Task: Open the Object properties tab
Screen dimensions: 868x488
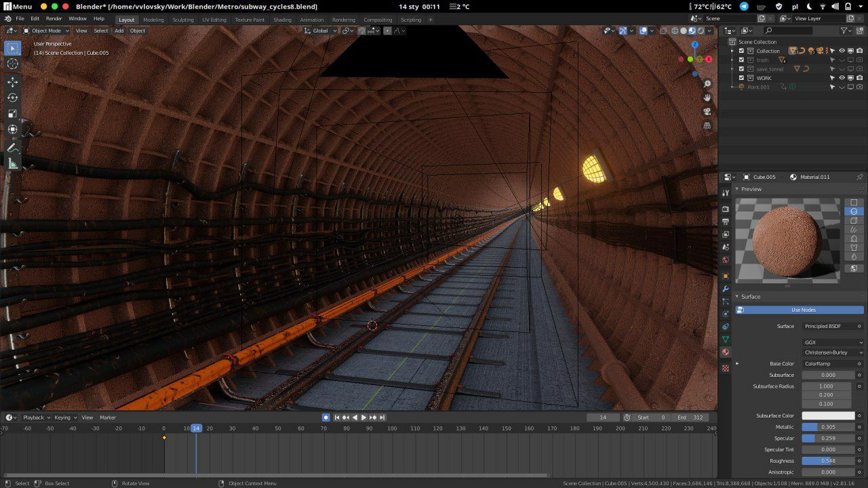Action: 725,276
